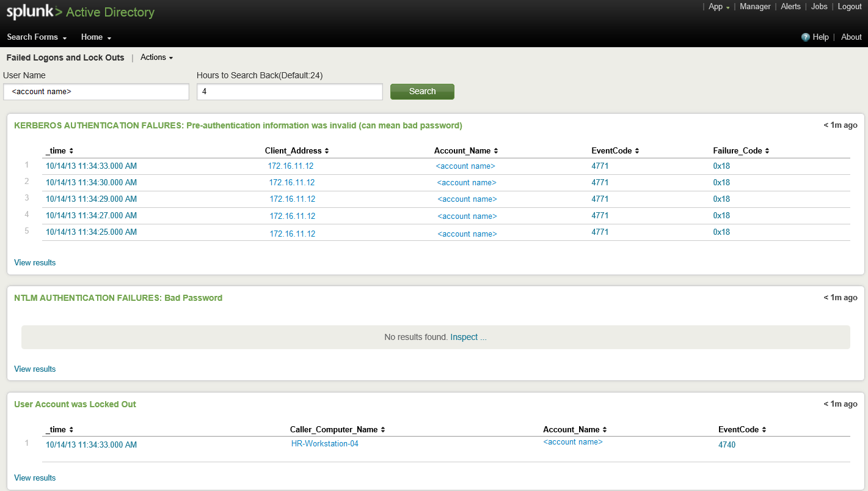Click the User Name input field
868x491 pixels.
coord(96,92)
